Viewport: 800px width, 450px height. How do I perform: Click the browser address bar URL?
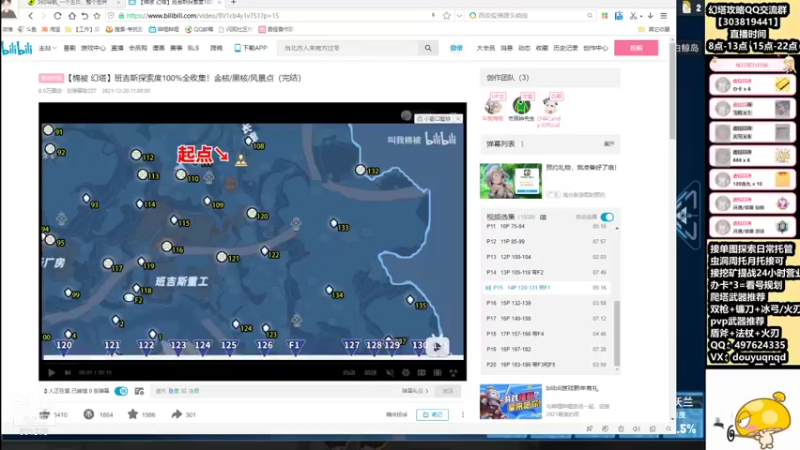(203, 16)
